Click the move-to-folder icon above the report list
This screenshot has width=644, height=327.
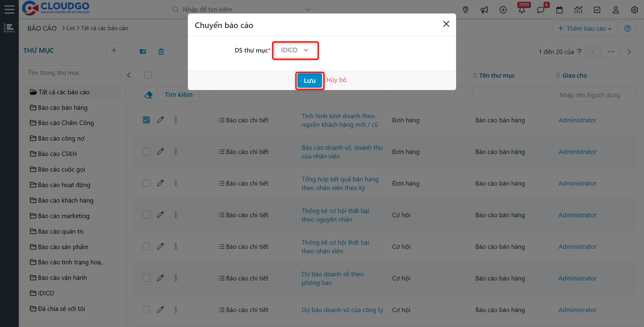143,51
